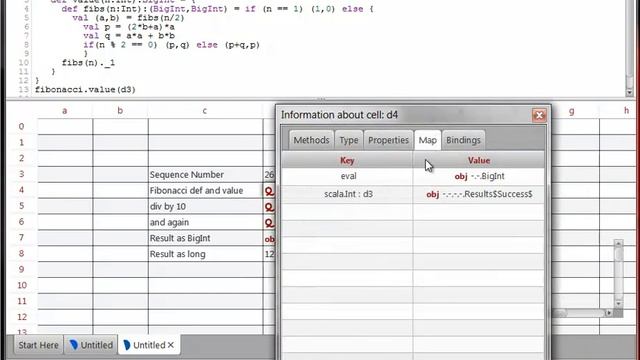
Task: Select row header 10
Action: point(22,285)
